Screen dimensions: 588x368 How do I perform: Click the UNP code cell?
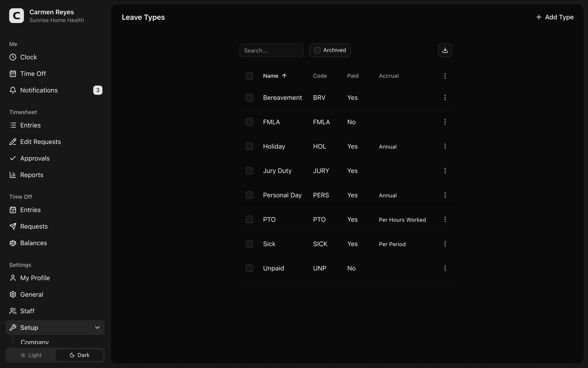(320, 268)
